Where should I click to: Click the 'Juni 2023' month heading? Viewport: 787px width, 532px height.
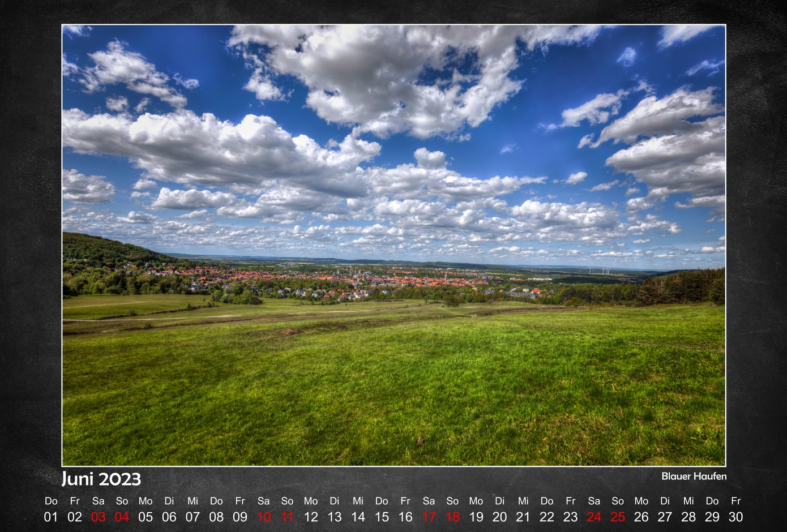pyautogui.click(x=101, y=479)
